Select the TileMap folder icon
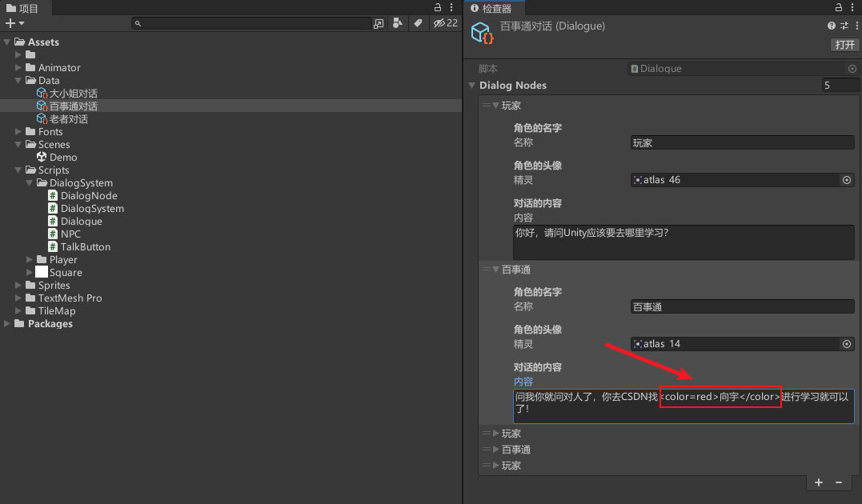Screen dimensions: 862x504 [x=30, y=310]
